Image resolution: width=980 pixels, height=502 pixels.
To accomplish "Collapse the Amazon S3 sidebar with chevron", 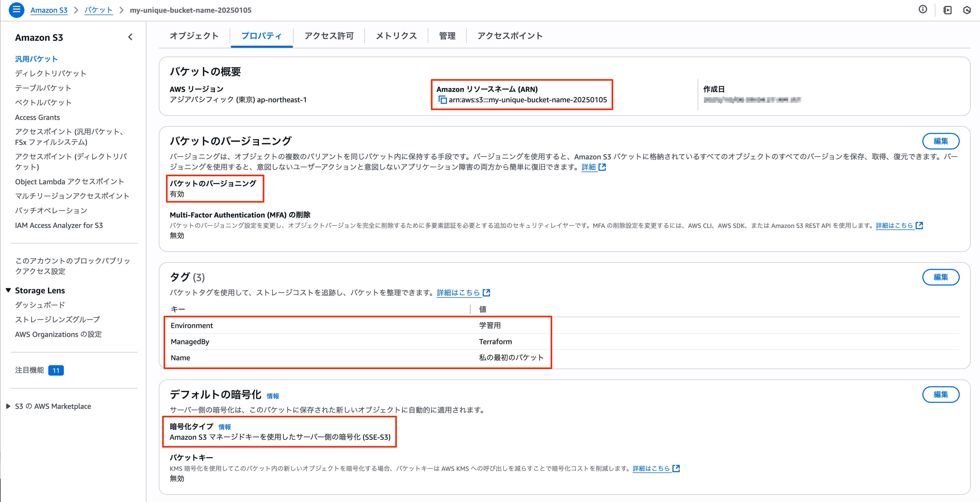I will 130,37.
